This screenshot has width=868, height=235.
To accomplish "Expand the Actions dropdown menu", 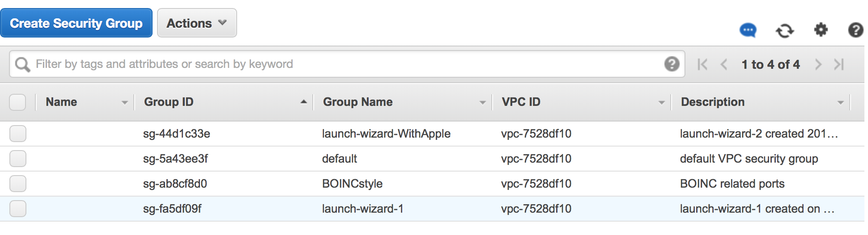I will coord(197,23).
